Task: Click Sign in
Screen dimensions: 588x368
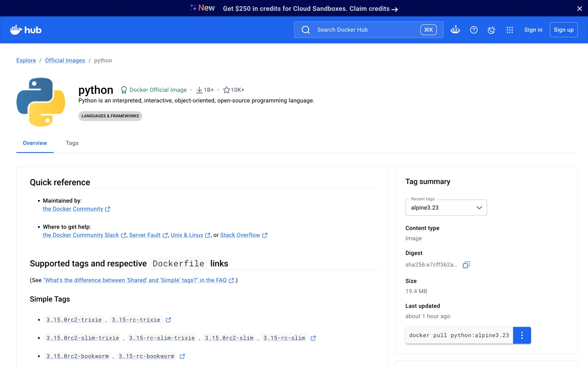Action: (533, 30)
